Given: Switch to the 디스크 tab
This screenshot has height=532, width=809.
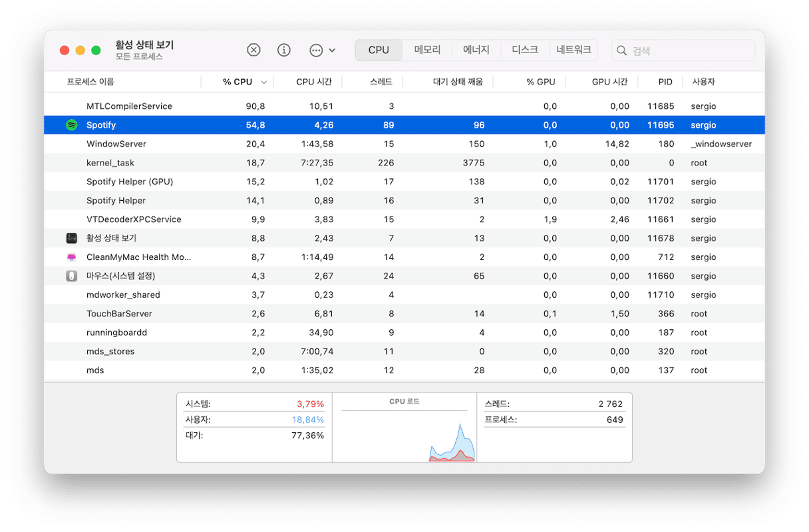Looking at the screenshot, I should click(x=525, y=50).
